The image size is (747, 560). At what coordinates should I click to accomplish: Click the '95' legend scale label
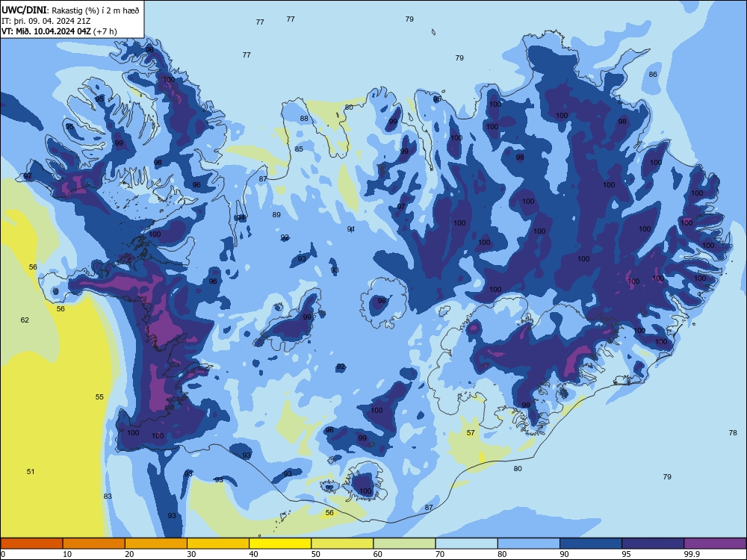click(626, 554)
